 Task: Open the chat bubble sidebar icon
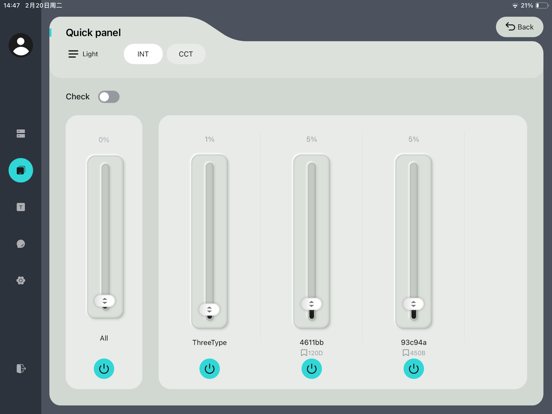point(21,244)
